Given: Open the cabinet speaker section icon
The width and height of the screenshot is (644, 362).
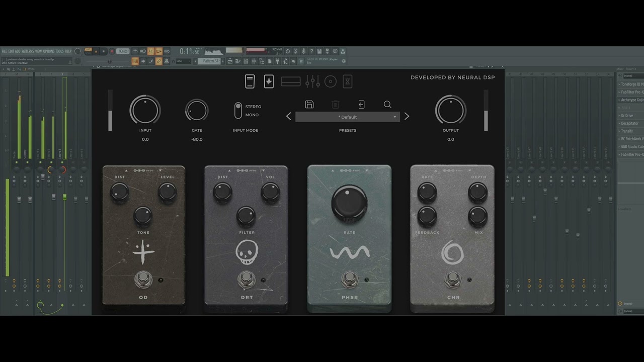Looking at the screenshot, I should tap(331, 81).
